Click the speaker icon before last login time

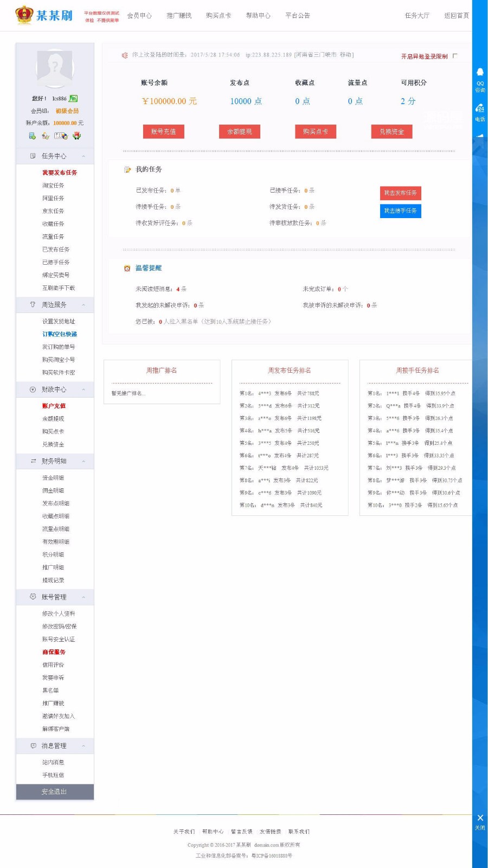(x=125, y=55)
